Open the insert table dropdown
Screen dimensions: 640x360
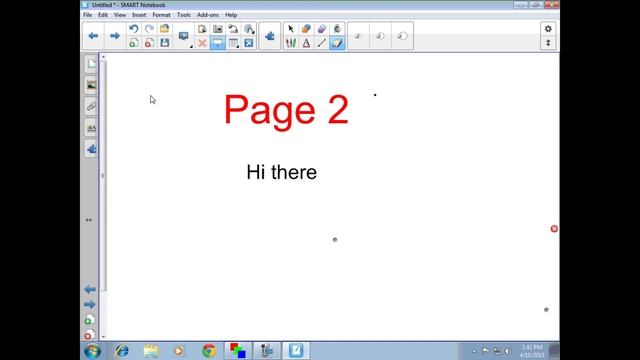tap(233, 43)
